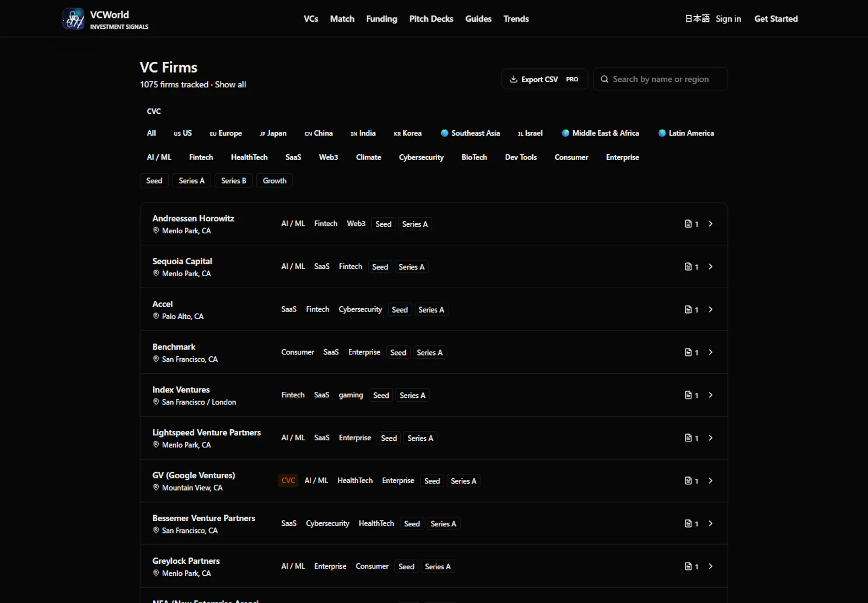868x603 pixels.
Task: Click location pin icon under Benchmark
Action: click(x=156, y=359)
